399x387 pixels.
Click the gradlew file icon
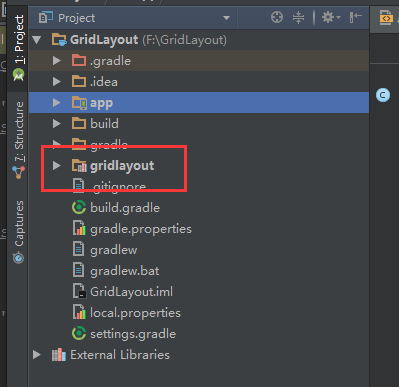pyautogui.click(x=78, y=249)
